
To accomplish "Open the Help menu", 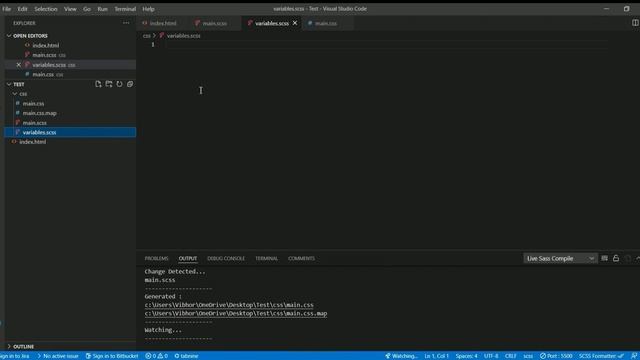I will (x=148, y=9).
